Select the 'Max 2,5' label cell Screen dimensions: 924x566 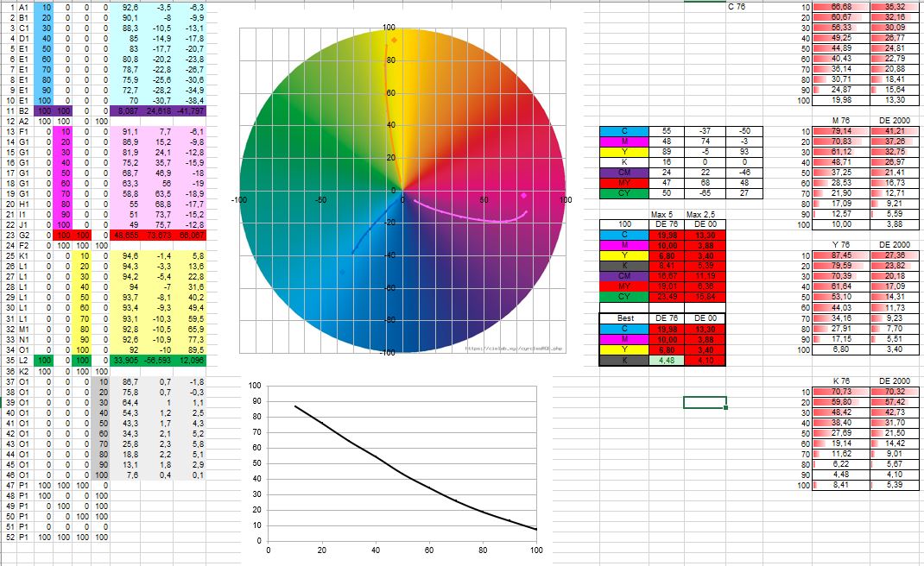click(x=705, y=214)
